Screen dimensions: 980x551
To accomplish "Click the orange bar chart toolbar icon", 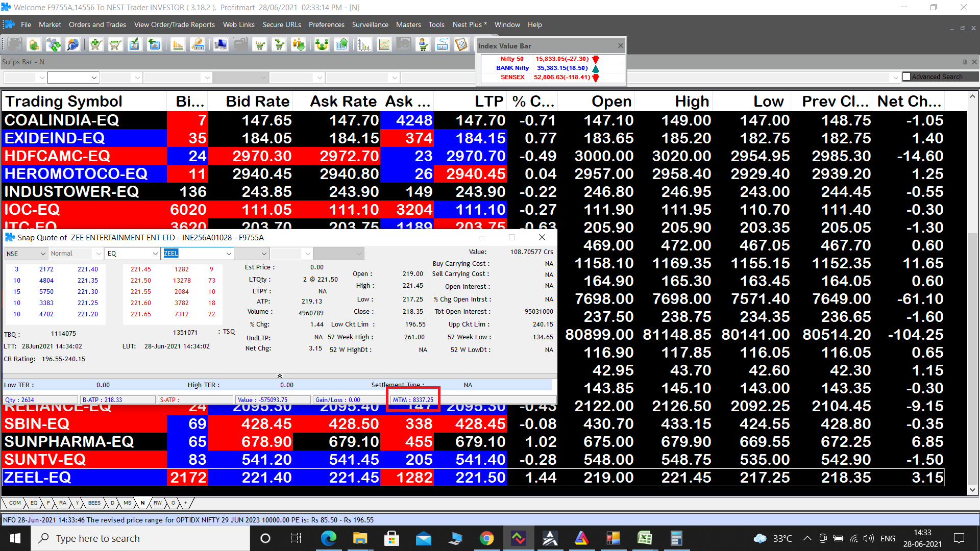I will 178,45.
